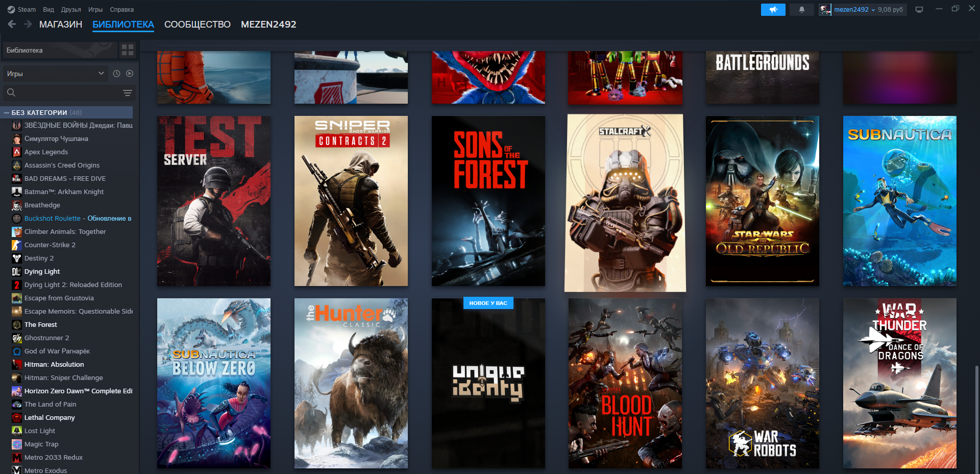980x474 pixels.
Task: Select Counter-Strike 2 in the list
Action: point(50,245)
